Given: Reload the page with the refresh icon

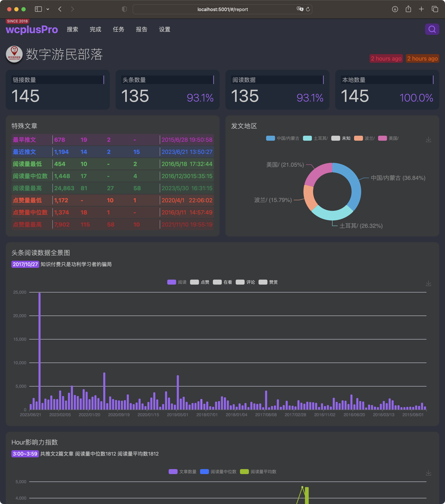Looking at the screenshot, I should tap(308, 9).
